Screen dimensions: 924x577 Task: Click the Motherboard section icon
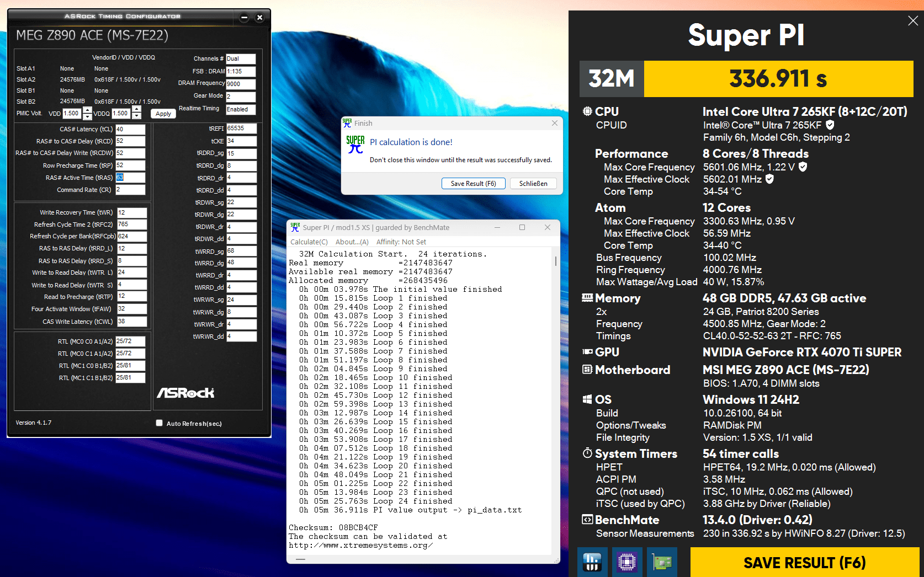tap(587, 370)
